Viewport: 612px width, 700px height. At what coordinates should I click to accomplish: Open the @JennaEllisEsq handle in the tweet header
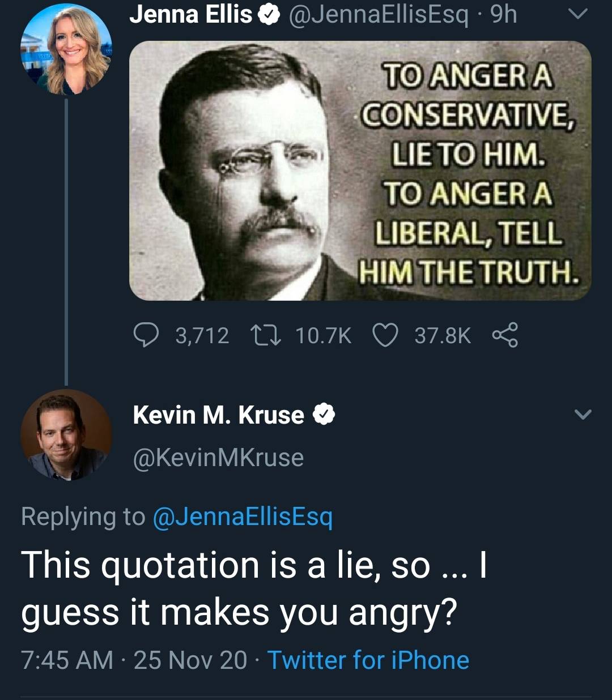click(x=379, y=15)
